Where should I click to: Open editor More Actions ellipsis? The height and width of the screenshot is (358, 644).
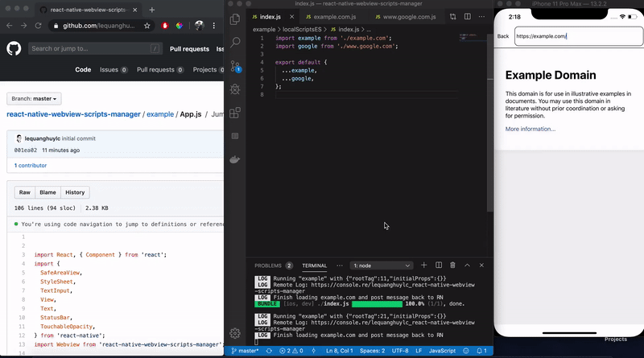coord(481,16)
